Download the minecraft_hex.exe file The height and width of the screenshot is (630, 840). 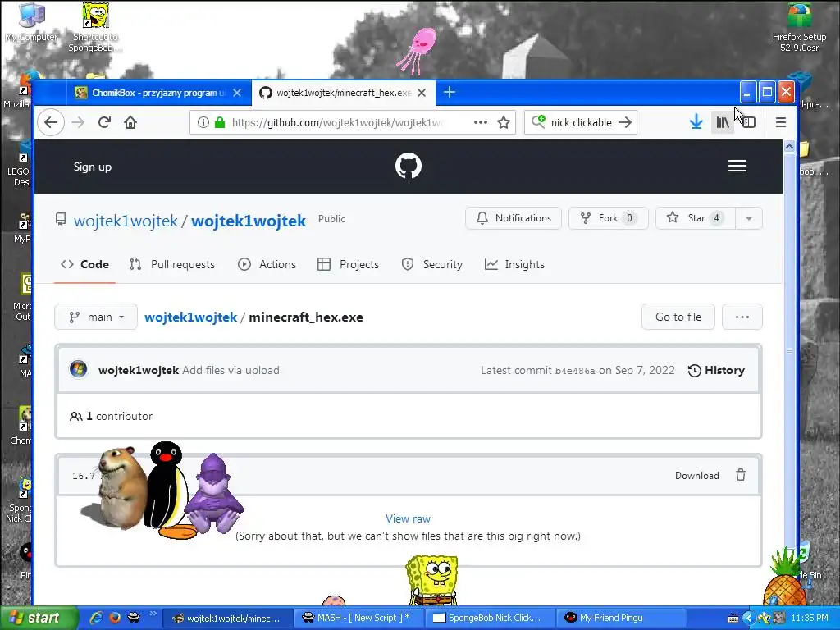697,475
